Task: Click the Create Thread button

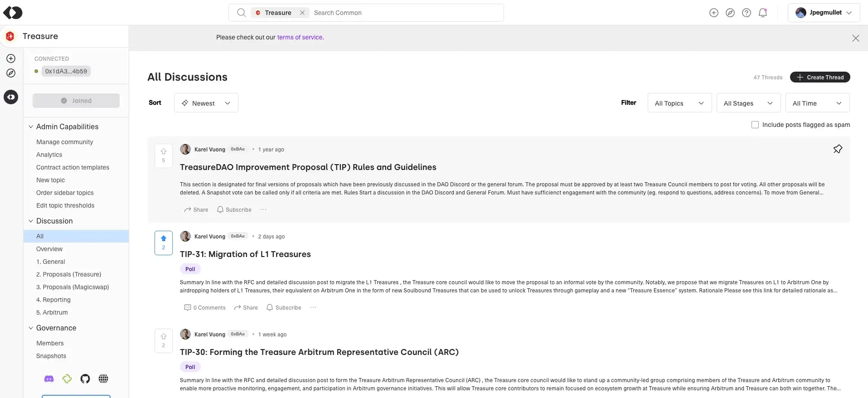Action: click(x=820, y=78)
